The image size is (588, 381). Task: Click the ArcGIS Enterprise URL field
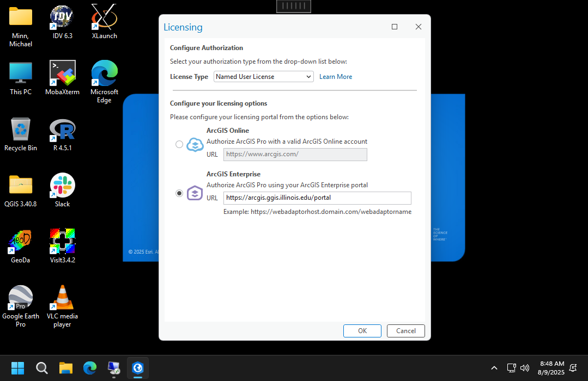(x=317, y=198)
